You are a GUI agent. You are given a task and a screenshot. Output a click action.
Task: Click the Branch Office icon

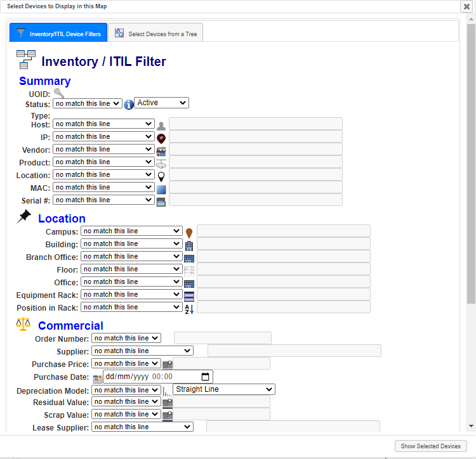tap(189, 258)
